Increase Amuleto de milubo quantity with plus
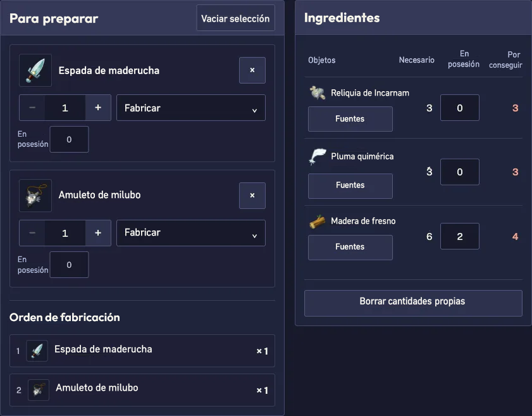 98,233
